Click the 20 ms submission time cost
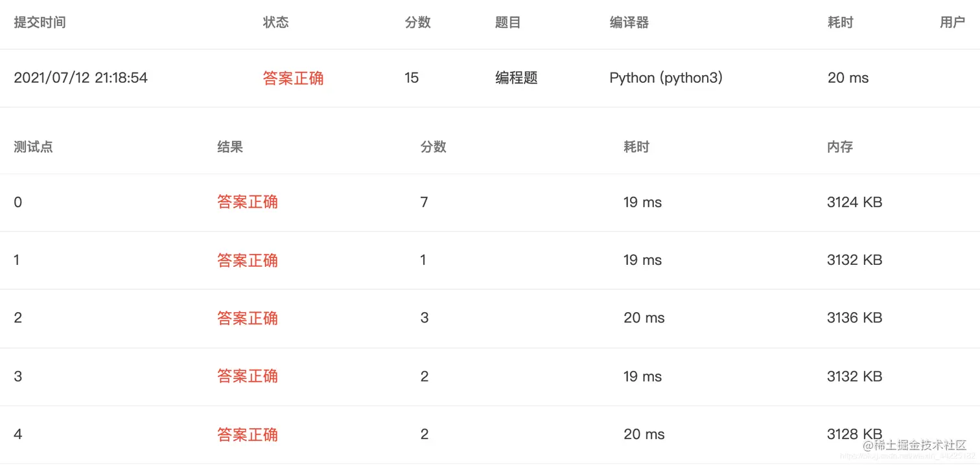 coord(848,78)
